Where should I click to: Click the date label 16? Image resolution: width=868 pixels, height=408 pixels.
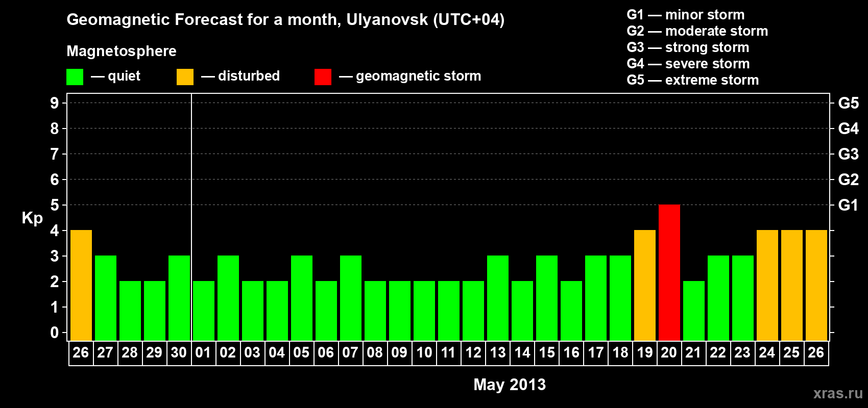click(571, 352)
